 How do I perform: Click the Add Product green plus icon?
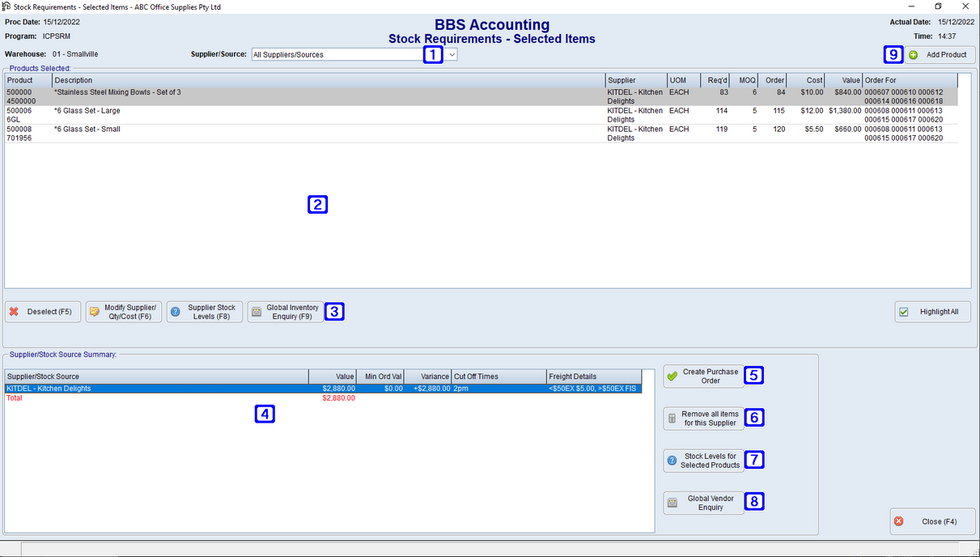pos(914,54)
